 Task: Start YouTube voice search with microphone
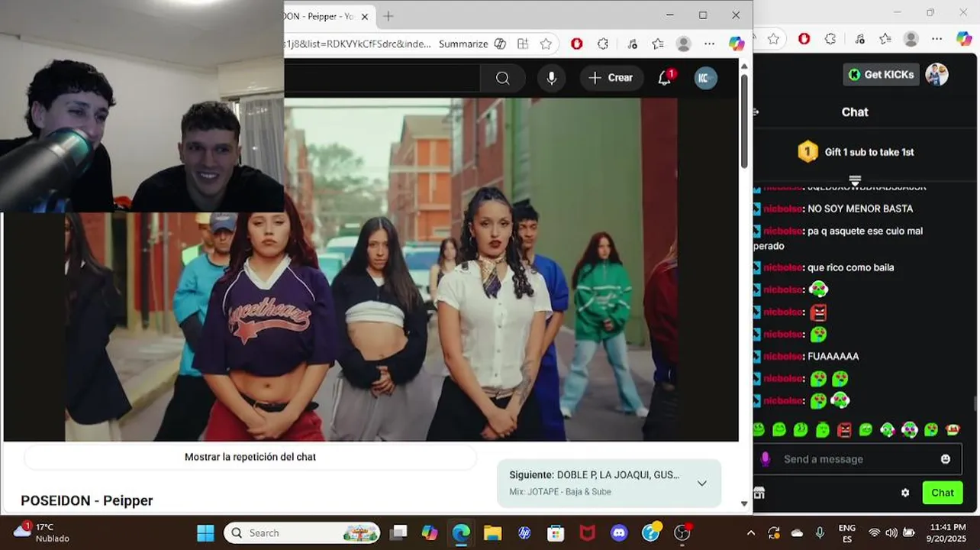[551, 78]
